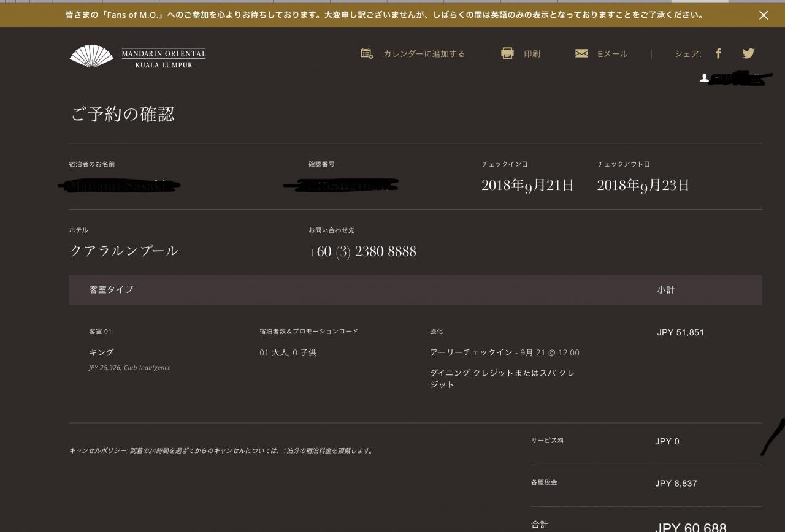Click the hotel phone number +60 (3) 2380 8888
This screenshot has height=532, width=785.
(362, 251)
